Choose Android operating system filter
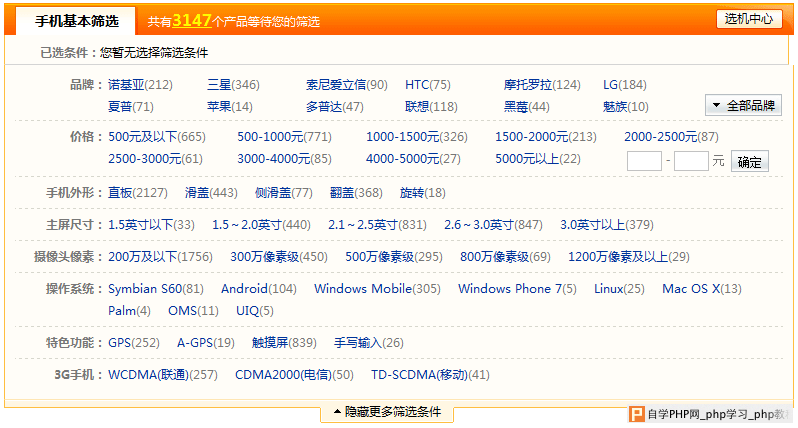Screen dimensions: 798x428 coord(244,289)
